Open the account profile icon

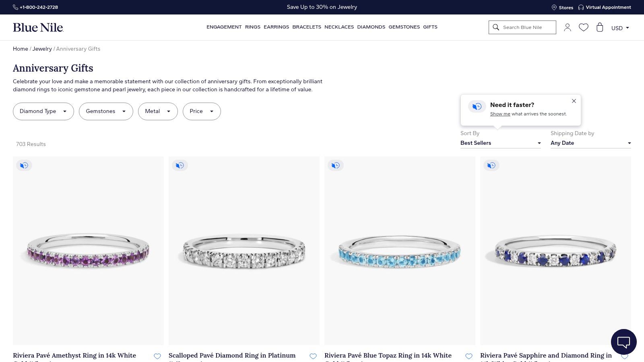click(568, 27)
